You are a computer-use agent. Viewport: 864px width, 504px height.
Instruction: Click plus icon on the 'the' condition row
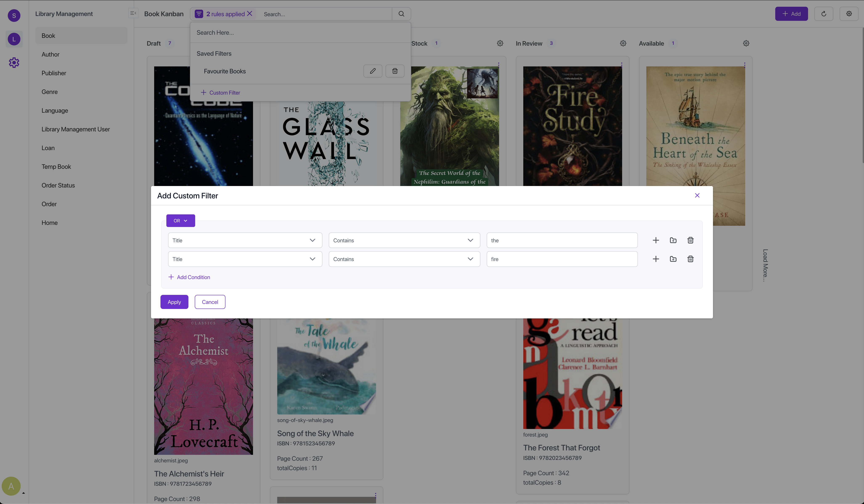click(x=656, y=240)
